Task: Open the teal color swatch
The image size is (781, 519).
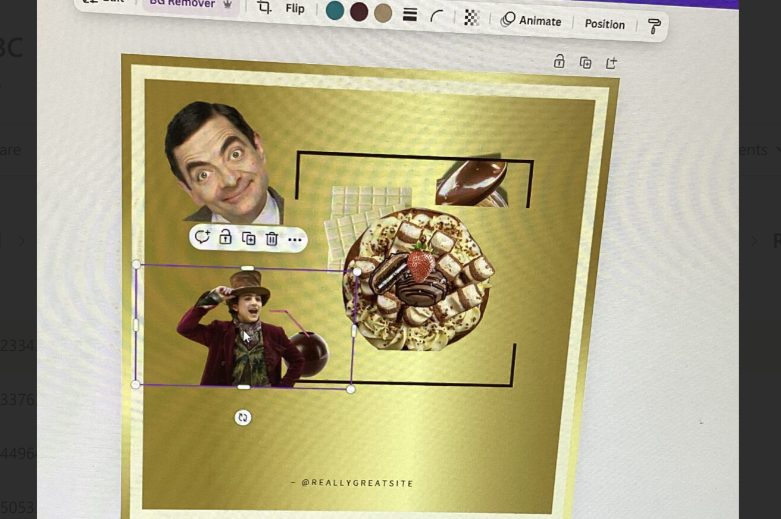Action: click(335, 10)
